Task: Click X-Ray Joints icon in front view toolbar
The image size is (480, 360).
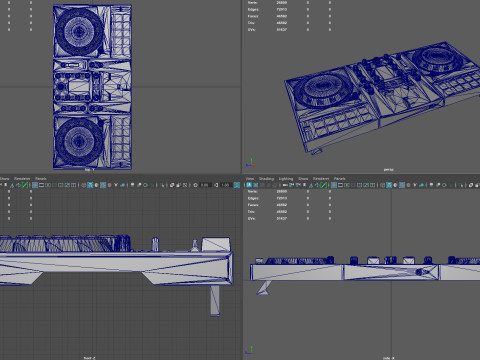Action: pos(185,185)
